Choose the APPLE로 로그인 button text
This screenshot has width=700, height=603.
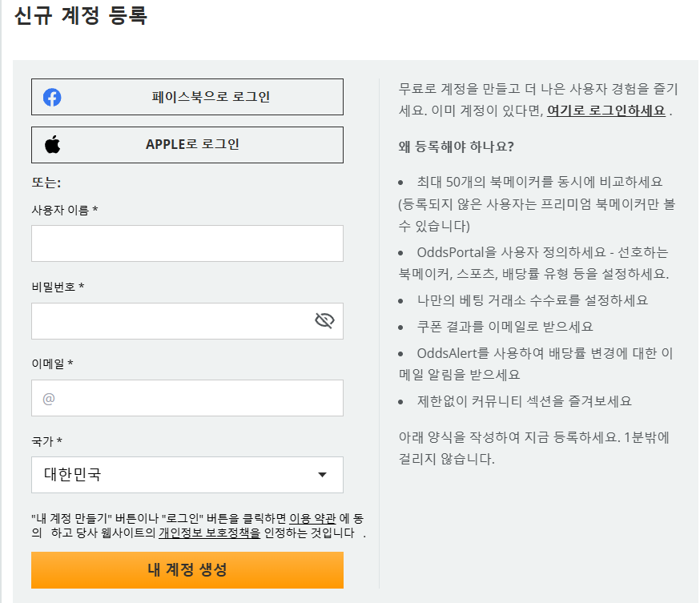pyautogui.click(x=192, y=144)
